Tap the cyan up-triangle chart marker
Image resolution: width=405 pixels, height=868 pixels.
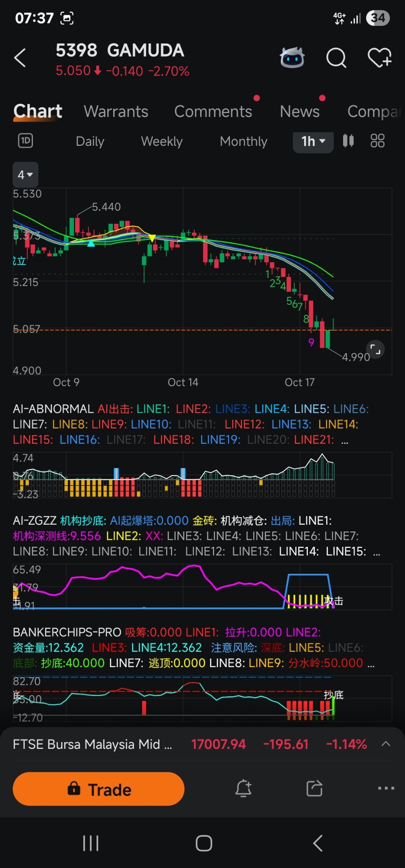point(91,243)
